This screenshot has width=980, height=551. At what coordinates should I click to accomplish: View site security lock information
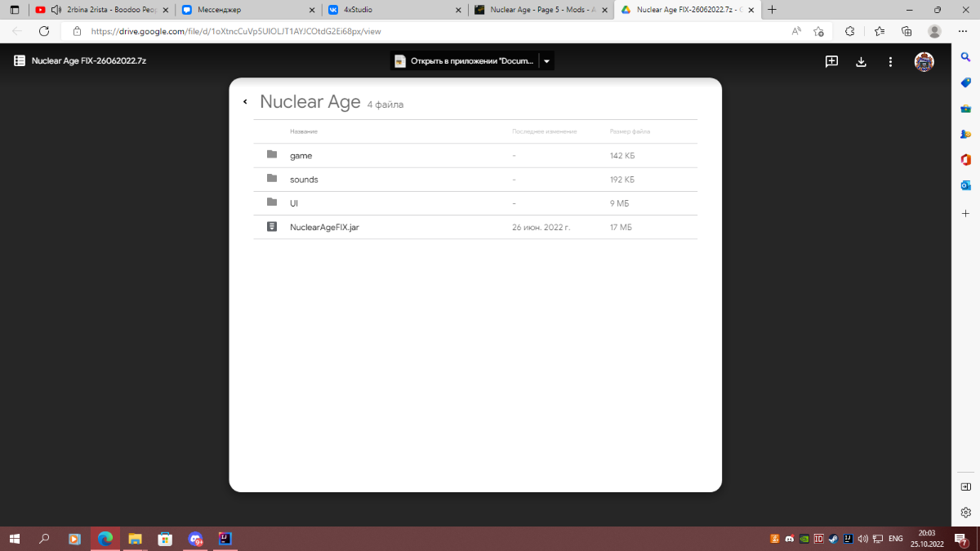click(78, 31)
